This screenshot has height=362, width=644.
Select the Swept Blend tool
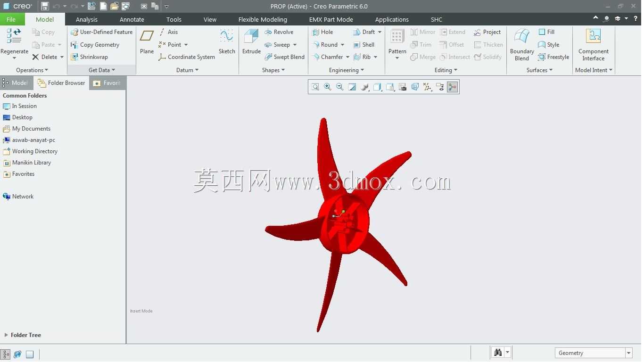click(x=284, y=57)
